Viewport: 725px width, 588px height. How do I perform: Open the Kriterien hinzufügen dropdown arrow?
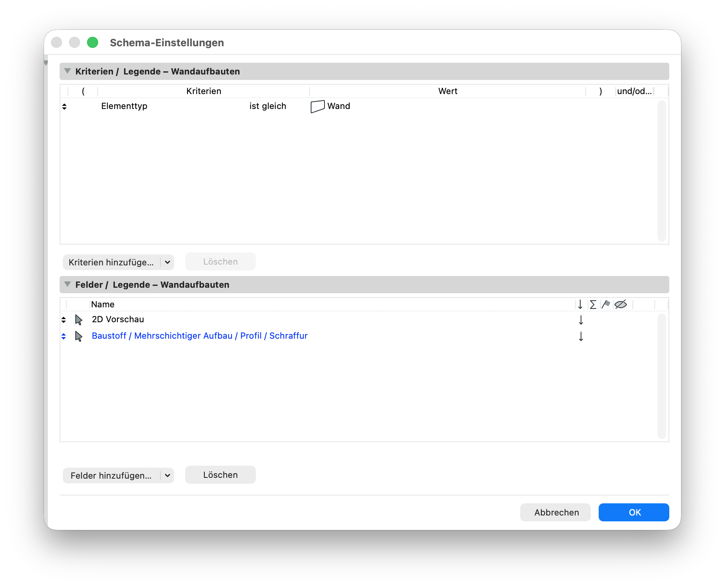click(x=168, y=262)
